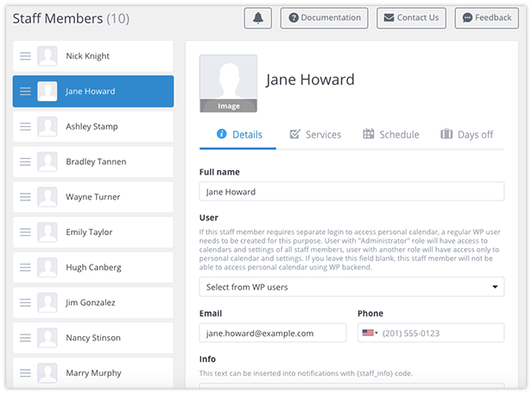Screen dimensions: 532x394
Task: Click the drag handle beside Hugh Canberg
Action: [25, 267]
